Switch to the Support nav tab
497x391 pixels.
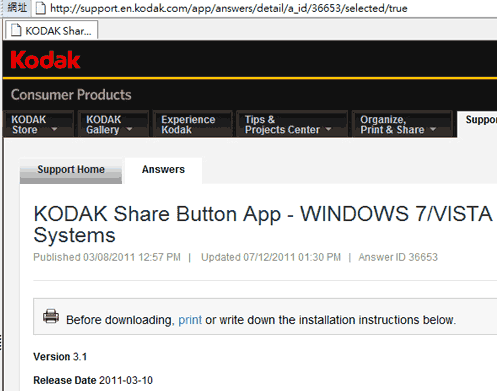pos(477,124)
